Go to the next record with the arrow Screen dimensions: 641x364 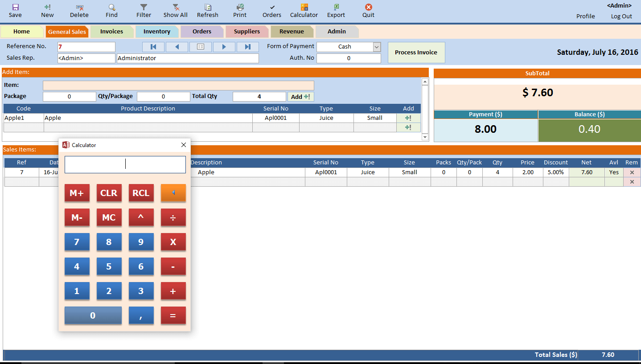224,47
